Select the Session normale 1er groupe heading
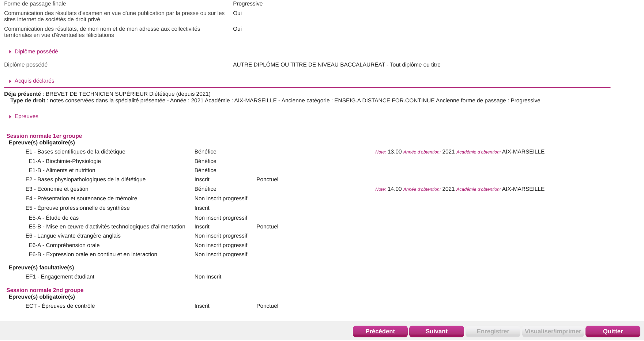Image resolution: width=644 pixels, height=341 pixels. (x=44, y=136)
